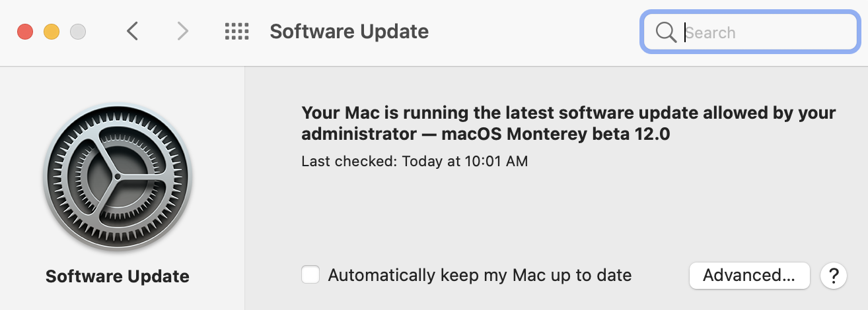Click the 'Last checked: Today at 10:01 AM' text
The width and height of the screenshot is (868, 310).
tap(414, 161)
